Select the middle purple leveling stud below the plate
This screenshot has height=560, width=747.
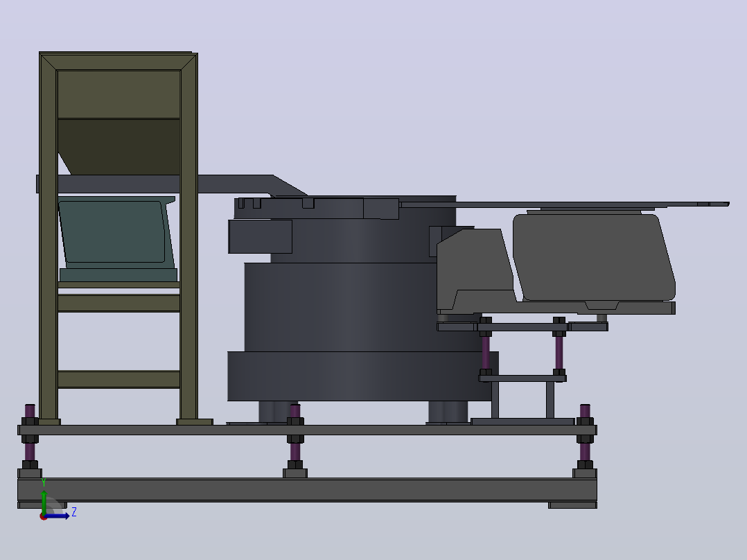pos(295,451)
